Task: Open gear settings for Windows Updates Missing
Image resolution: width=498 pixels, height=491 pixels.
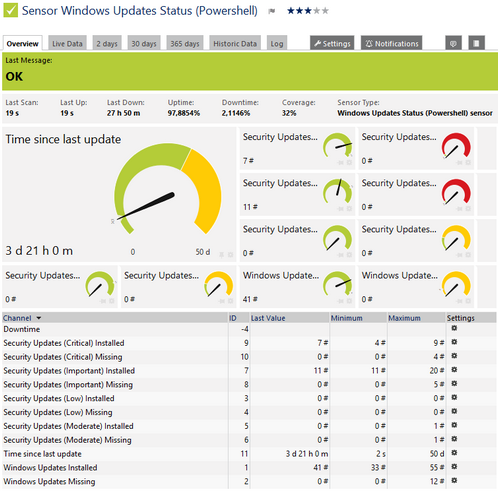Action: coord(454,480)
